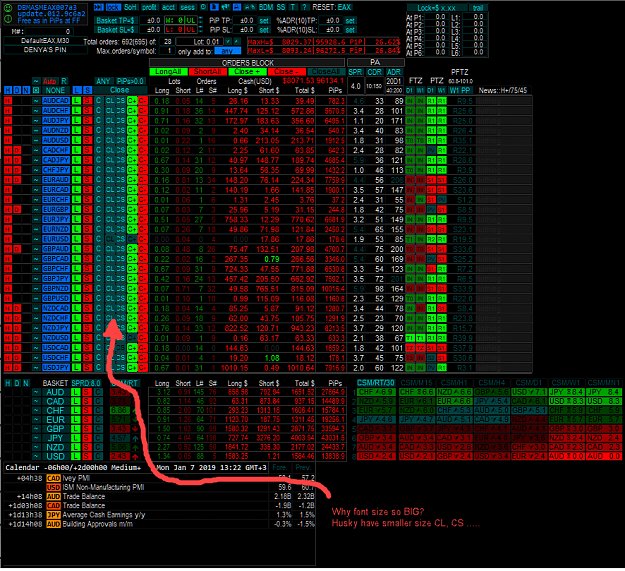Click the Max.orders/symbol value field

coord(167,51)
